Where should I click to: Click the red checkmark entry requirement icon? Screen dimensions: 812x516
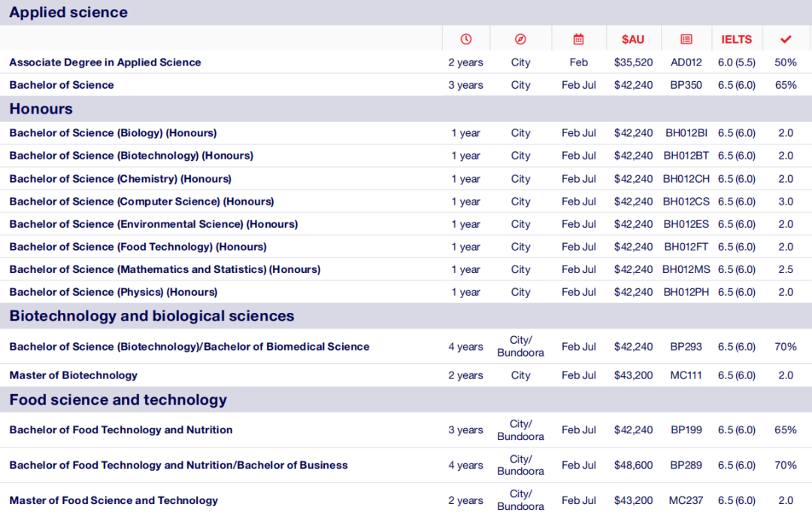pos(786,39)
